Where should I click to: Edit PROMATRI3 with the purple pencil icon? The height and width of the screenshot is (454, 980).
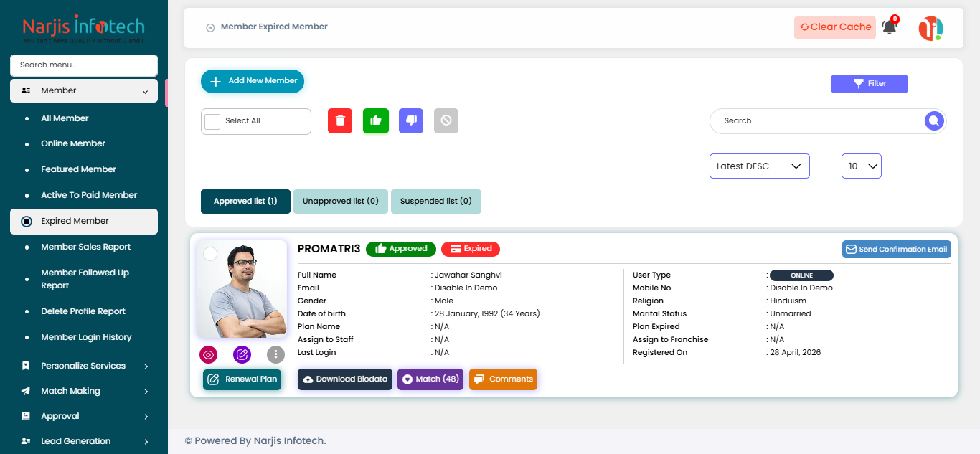[x=242, y=354]
